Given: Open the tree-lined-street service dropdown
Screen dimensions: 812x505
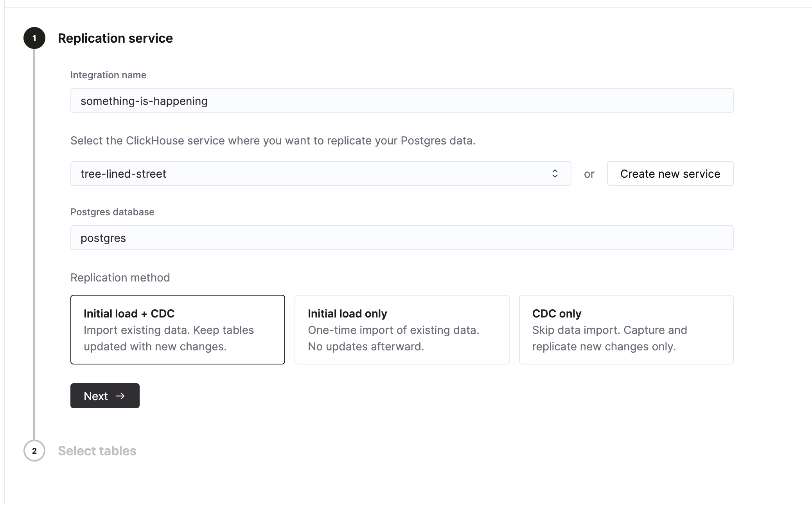Looking at the screenshot, I should tap(313, 173).
